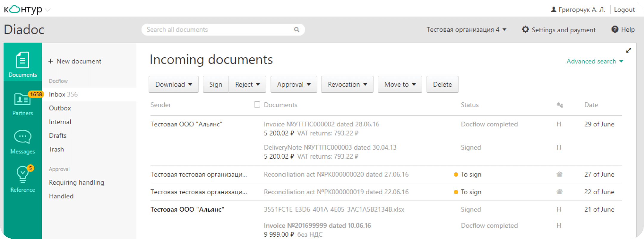Open Invoice №201699999 dated 10.06.16
Viewport: 644px width, 239px height.
(x=318, y=226)
